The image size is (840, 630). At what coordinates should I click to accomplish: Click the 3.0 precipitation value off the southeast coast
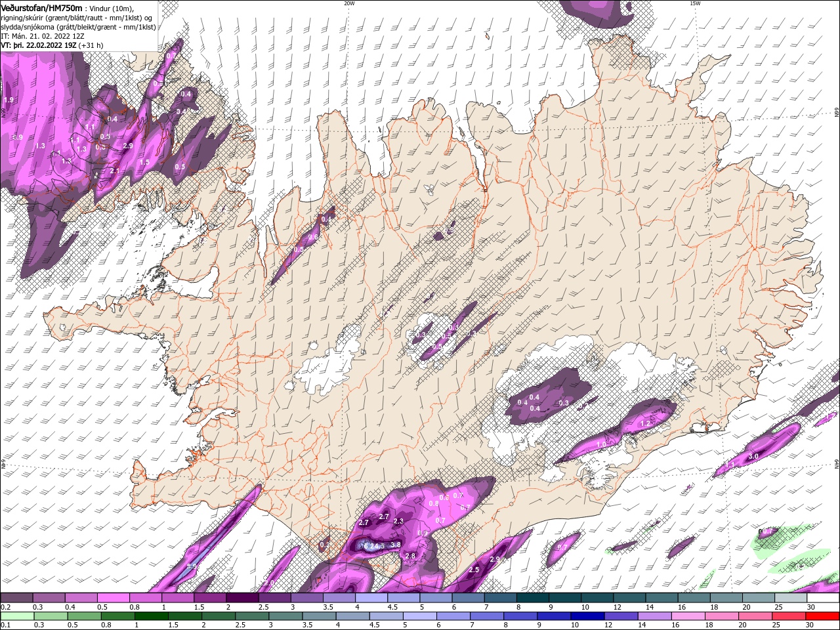(753, 456)
